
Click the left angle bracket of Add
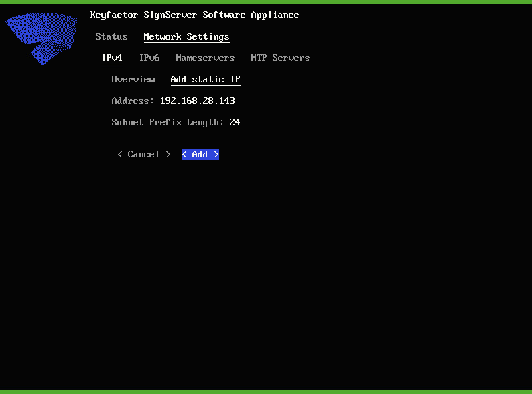(185, 154)
